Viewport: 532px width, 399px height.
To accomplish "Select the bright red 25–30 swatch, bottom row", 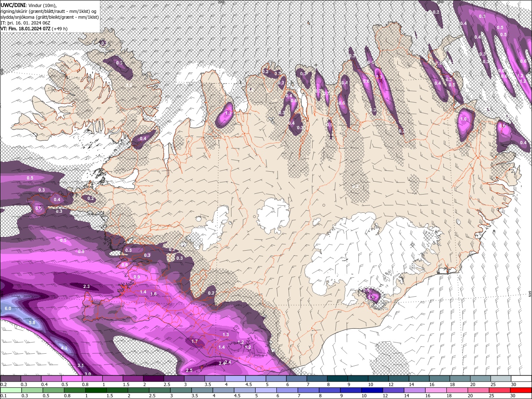I will (x=500, y=390).
